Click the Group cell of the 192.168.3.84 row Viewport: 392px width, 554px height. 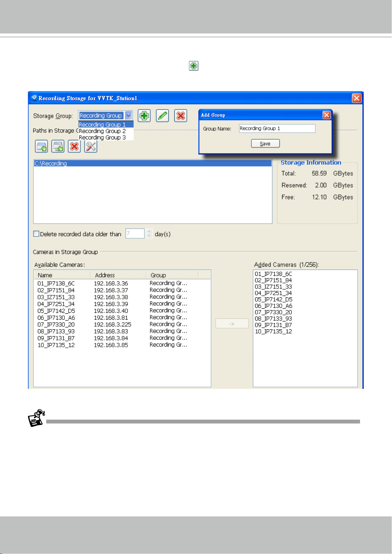pos(168,338)
